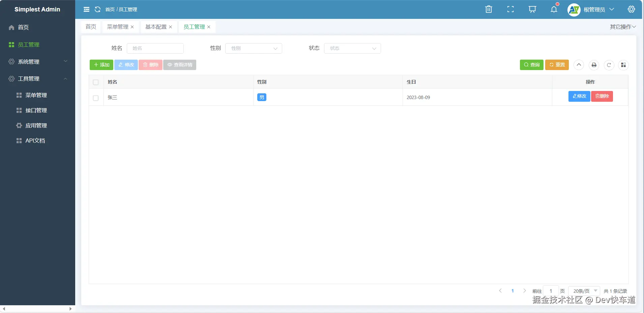Expand the 系统管理 sidebar menu
The height and width of the screenshot is (313, 644).
click(x=37, y=62)
